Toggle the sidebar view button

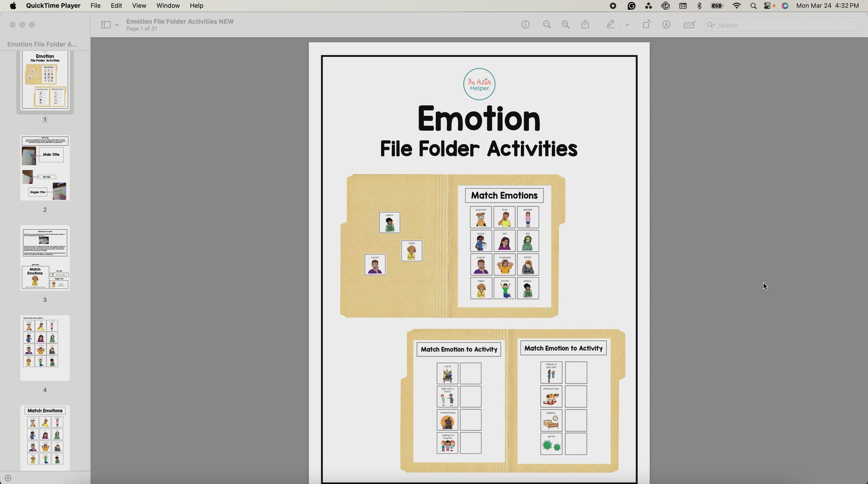click(x=106, y=25)
